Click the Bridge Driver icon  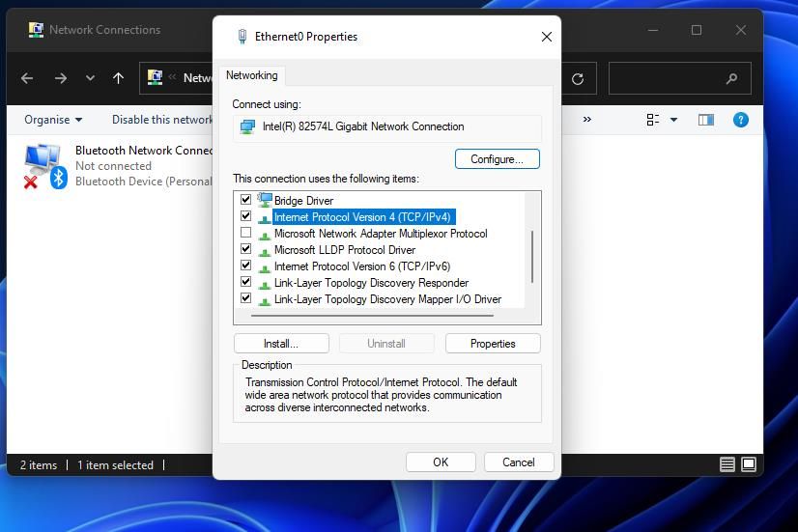(264, 200)
